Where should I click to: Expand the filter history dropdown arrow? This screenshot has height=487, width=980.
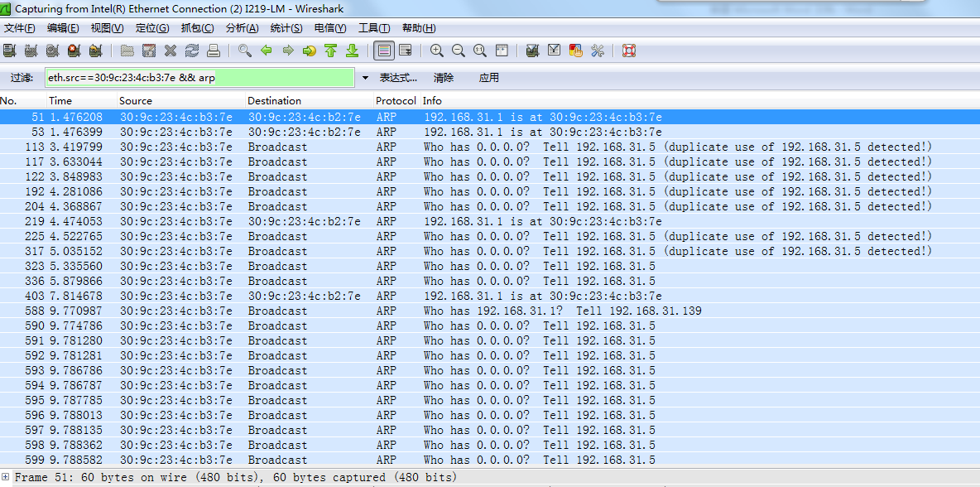pos(366,78)
